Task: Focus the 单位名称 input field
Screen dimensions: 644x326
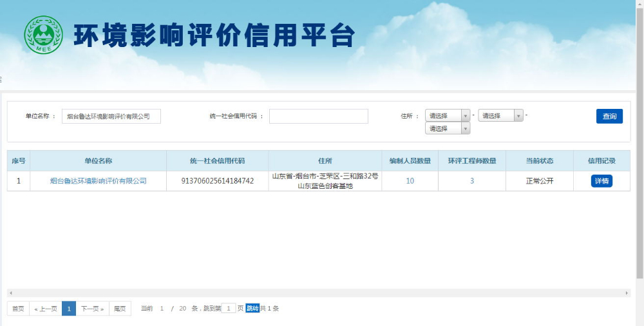Action: coord(111,117)
